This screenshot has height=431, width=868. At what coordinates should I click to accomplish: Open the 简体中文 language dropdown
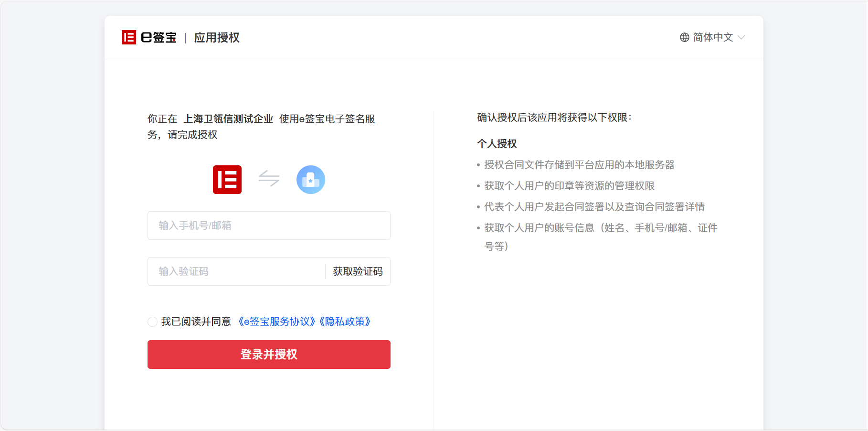712,37
